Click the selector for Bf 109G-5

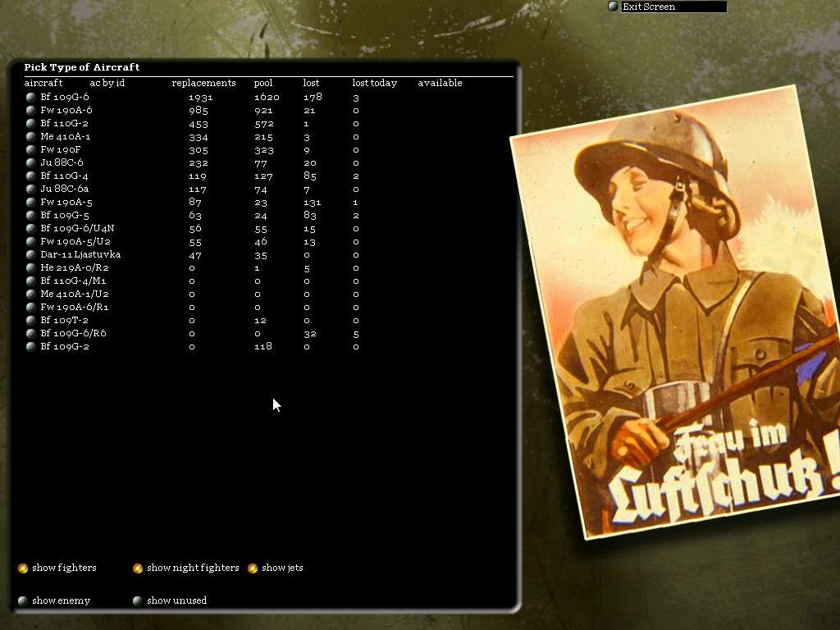click(x=30, y=216)
